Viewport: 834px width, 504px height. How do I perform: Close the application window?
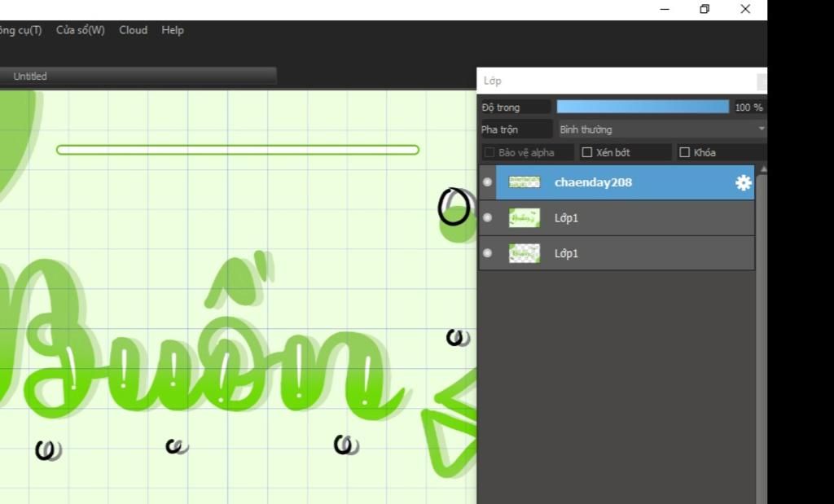[745, 9]
